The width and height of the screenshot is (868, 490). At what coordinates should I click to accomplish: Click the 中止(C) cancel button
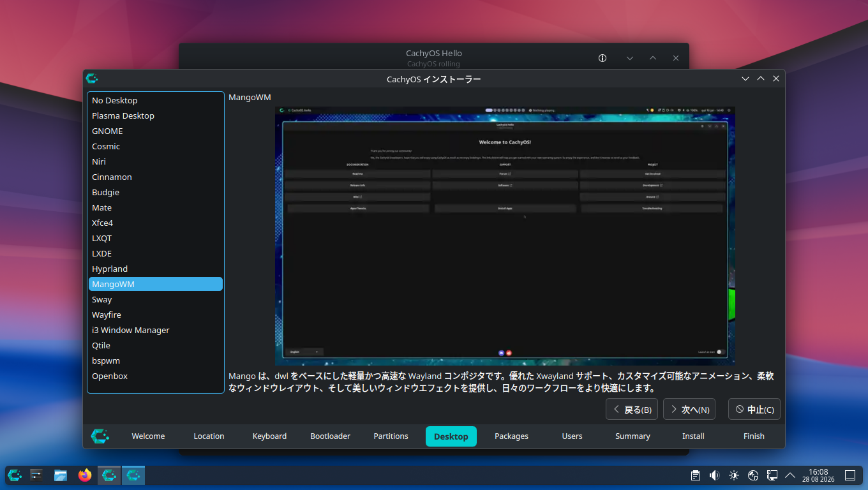click(754, 410)
